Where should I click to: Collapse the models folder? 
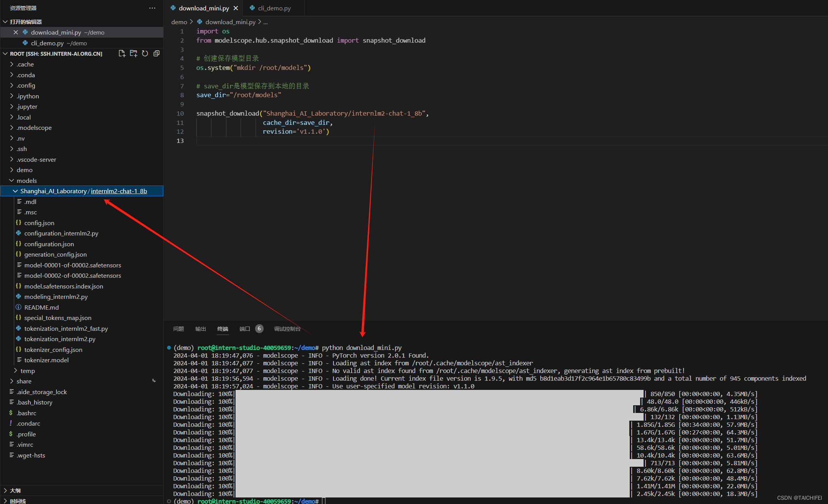tap(27, 181)
